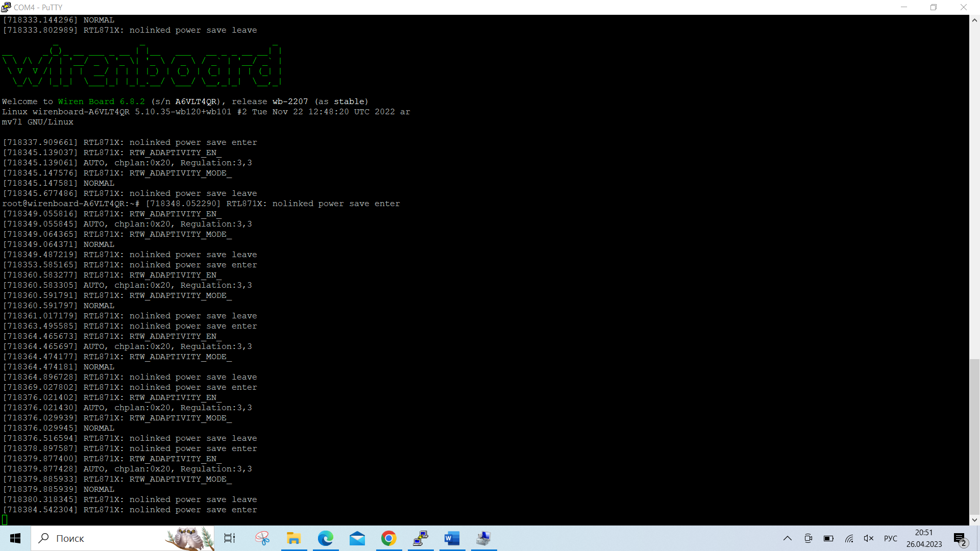The height and width of the screenshot is (551, 980).
Task: Click the "wb-2207" release text
Action: click(x=290, y=102)
